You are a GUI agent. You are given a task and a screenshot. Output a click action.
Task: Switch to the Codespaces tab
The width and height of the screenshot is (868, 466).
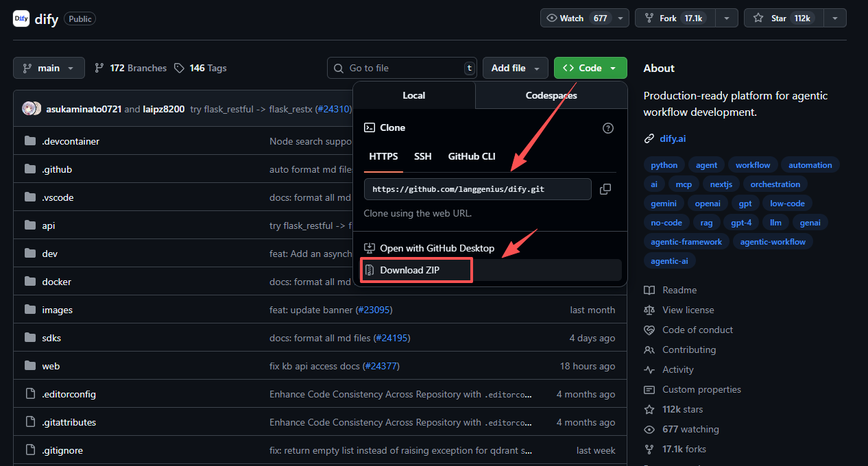551,95
